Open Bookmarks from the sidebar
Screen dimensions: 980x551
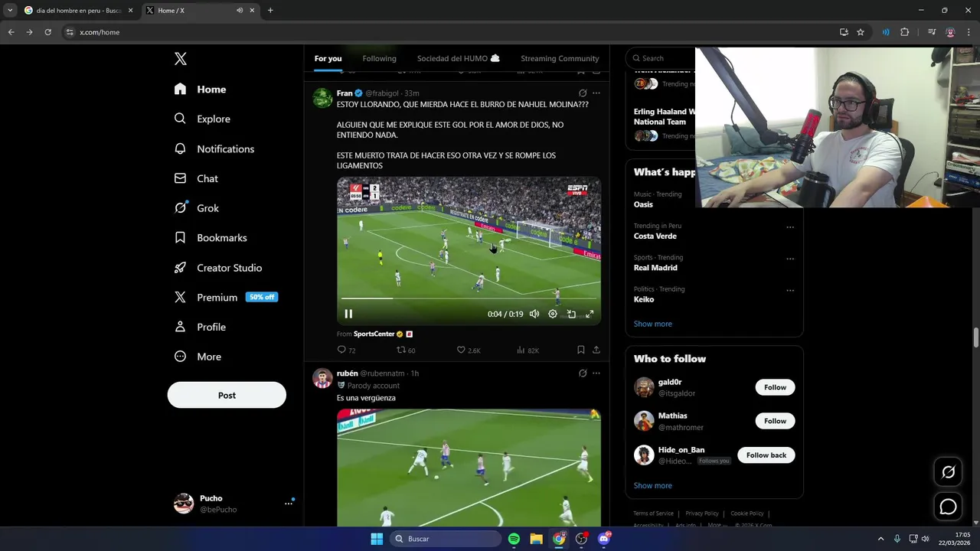[211, 238]
